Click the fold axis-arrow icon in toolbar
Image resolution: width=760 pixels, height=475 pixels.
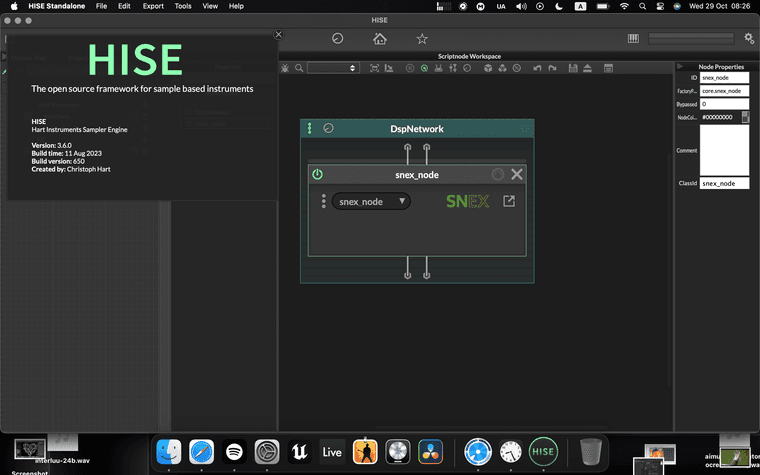tap(389, 68)
